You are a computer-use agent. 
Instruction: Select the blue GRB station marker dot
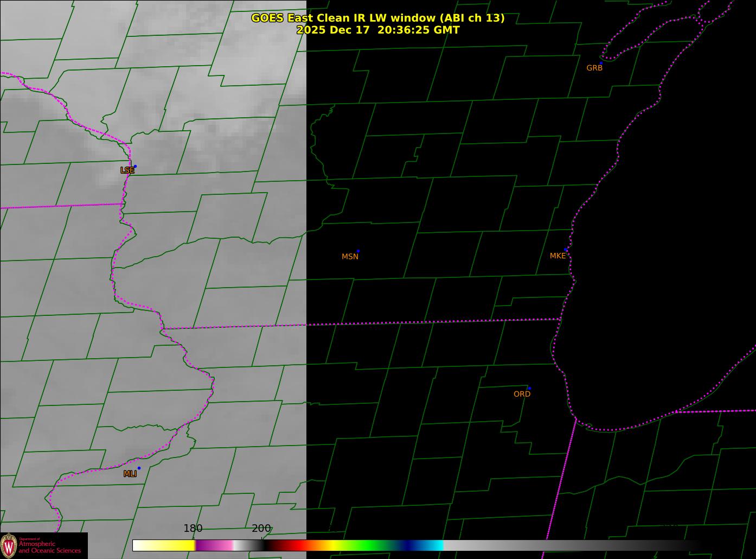pos(601,63)
